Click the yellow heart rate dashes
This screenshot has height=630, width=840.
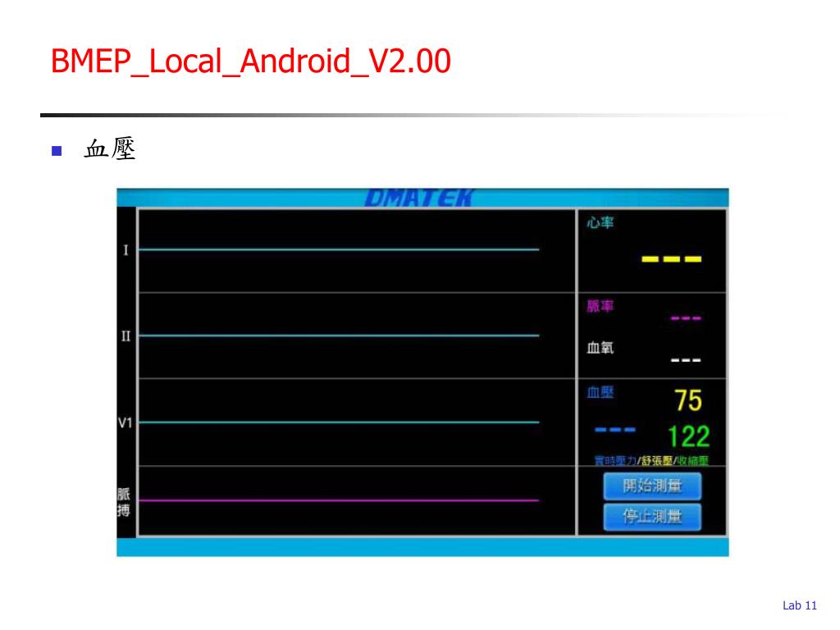point(671,259)
